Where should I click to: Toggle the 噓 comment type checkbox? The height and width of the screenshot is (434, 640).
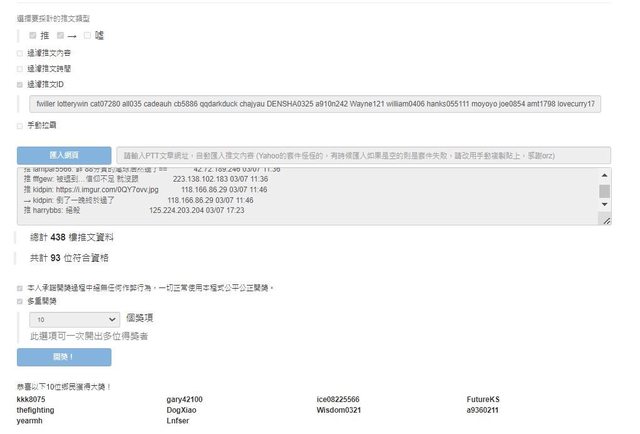click(x=88, y=36)
